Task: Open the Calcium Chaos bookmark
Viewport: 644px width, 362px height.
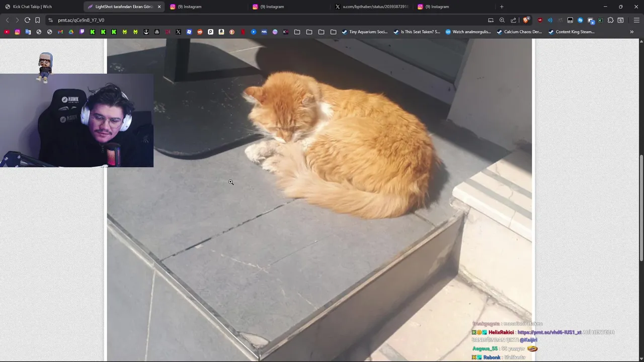Action: pos(519,32)
